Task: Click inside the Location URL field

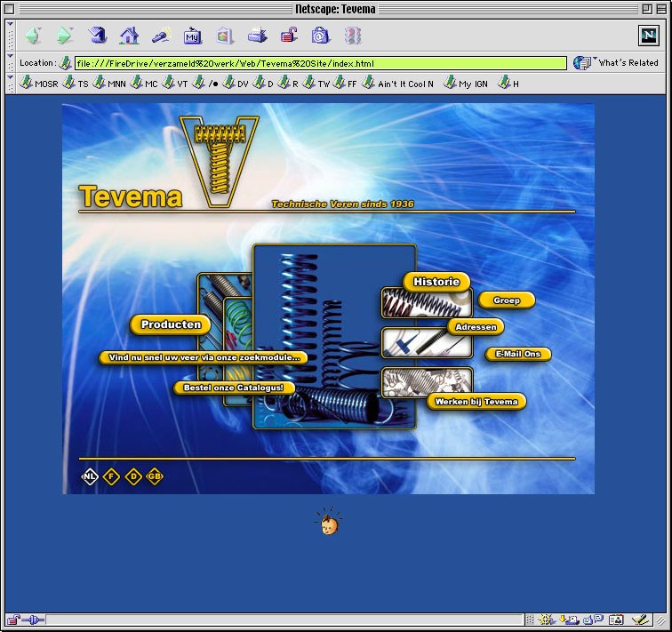Action: coord(321,63)
